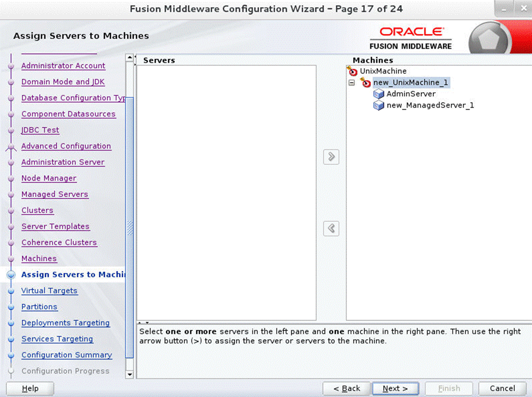Click the machine icon beside new_UnixMachine_1

click(x=366, y=82)
